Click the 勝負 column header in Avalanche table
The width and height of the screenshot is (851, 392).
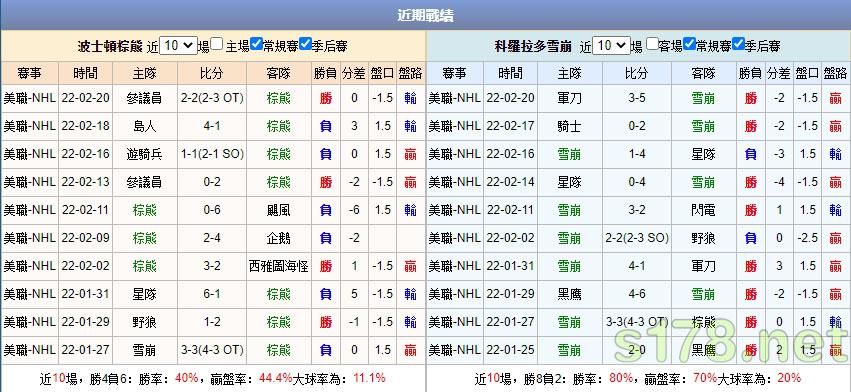(751, 73)
